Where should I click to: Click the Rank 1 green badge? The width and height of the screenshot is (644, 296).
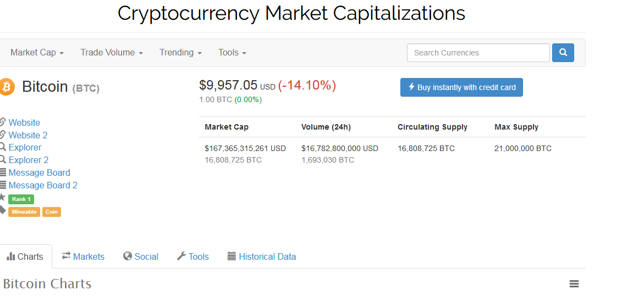pyautogui.click(x=21, y=199)
